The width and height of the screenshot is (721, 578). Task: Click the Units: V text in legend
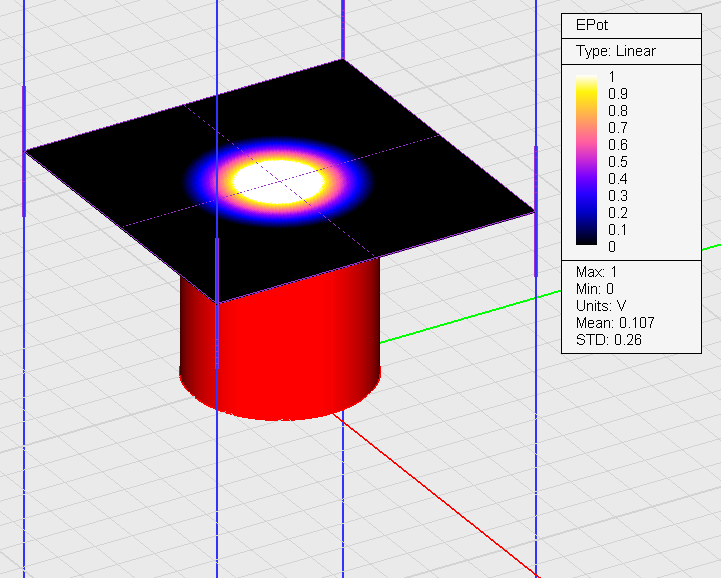(600, 305)
